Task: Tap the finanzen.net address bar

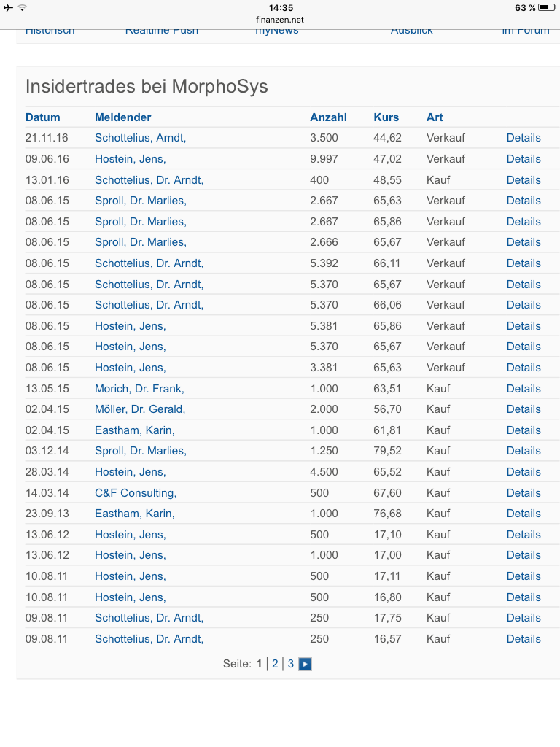Action: click(279, 20)
